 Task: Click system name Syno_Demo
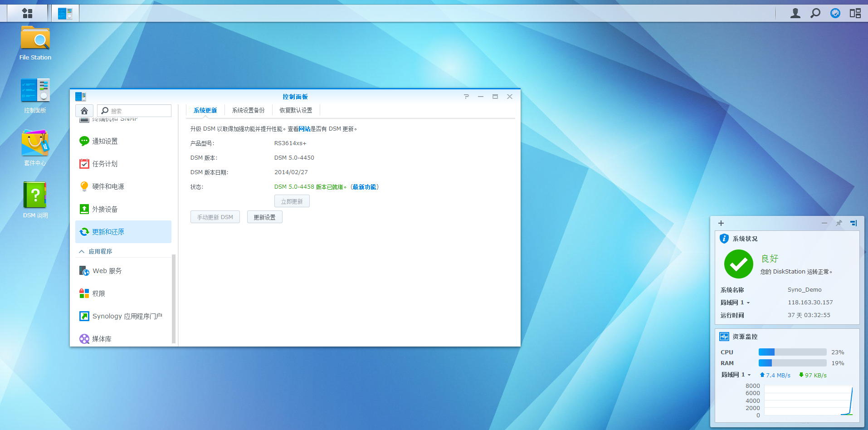(x=805, y=290)
